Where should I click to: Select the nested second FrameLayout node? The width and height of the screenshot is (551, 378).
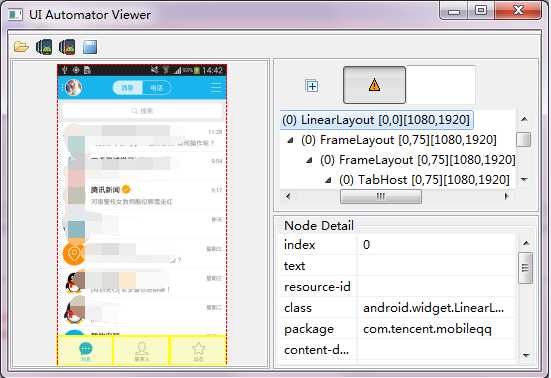tap(418, 160)
